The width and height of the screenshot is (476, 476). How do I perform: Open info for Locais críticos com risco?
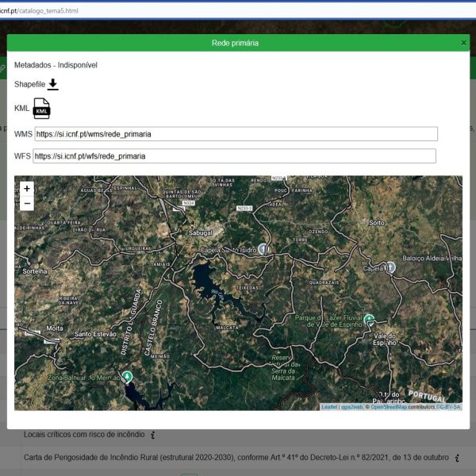click(x=152, y=435)
